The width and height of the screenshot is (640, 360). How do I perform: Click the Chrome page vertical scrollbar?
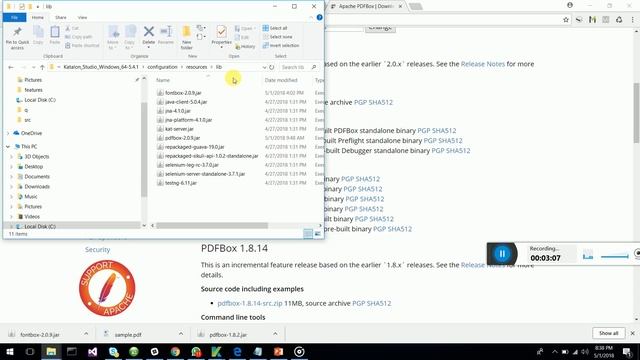point(636,112)
